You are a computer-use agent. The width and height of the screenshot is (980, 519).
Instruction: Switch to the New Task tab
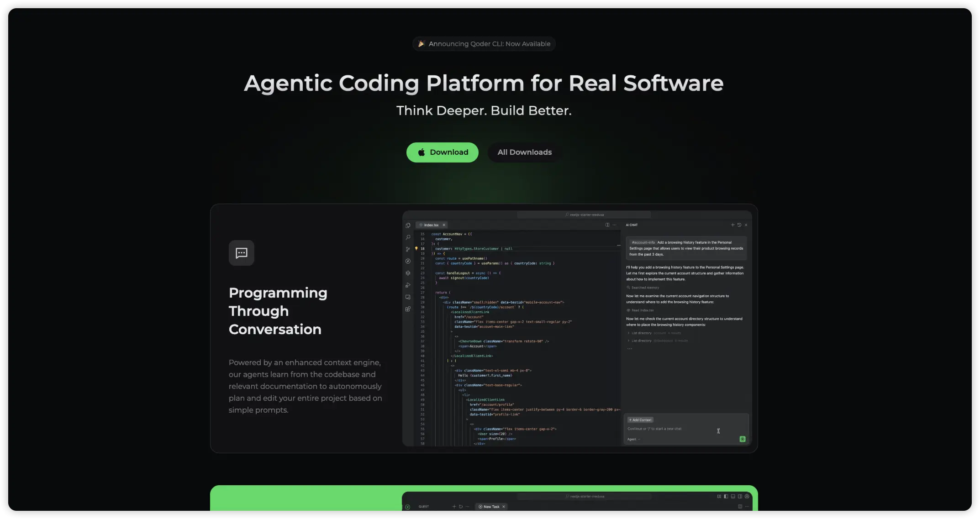coord(491,507)
